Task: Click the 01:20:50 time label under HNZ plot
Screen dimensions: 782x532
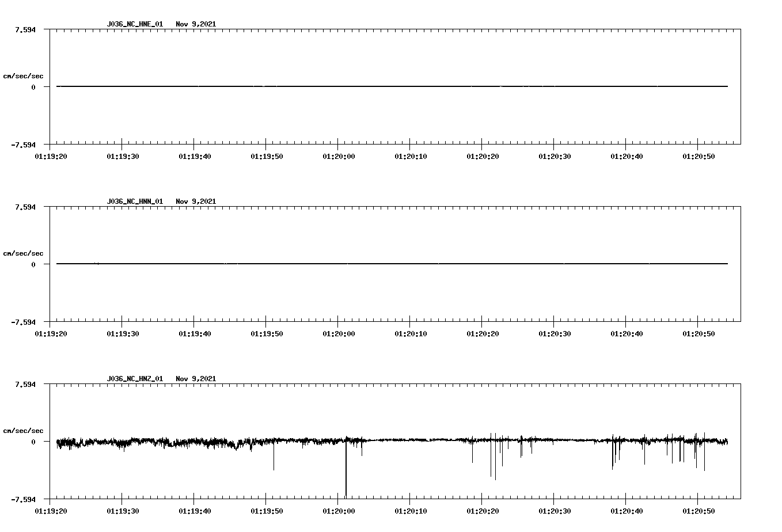Action: tap(699, 511)
